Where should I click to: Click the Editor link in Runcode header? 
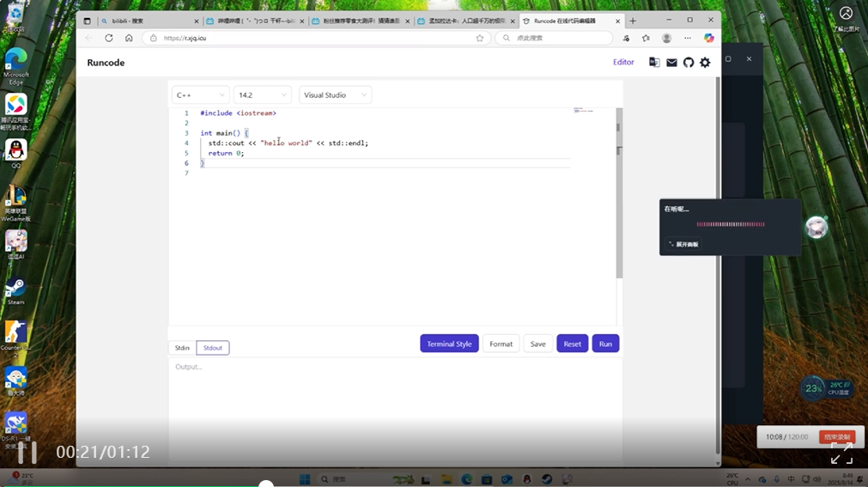pyautogui.click(x=623, y=62)
